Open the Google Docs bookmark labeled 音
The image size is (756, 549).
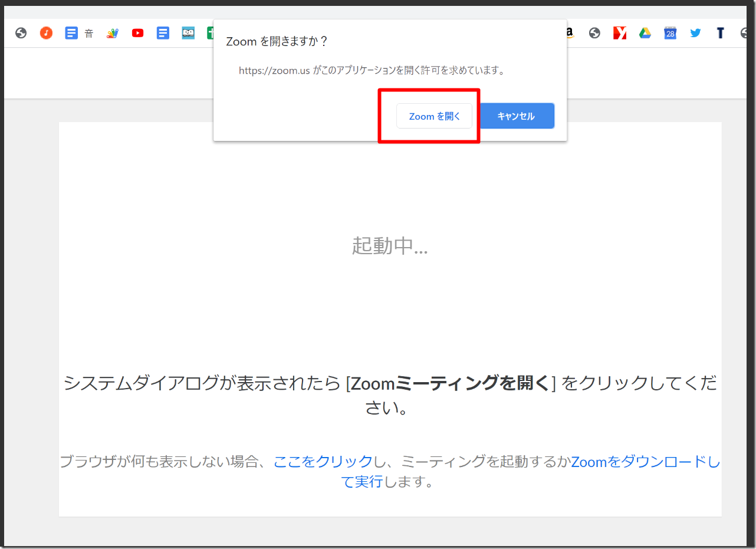tap(79, 33)
